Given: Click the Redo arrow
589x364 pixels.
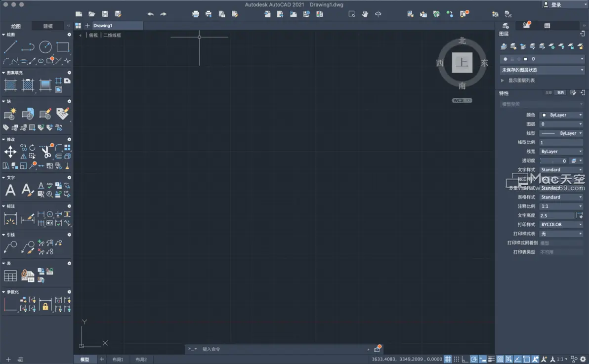Looking at the screenshot, I should [164, 14].
